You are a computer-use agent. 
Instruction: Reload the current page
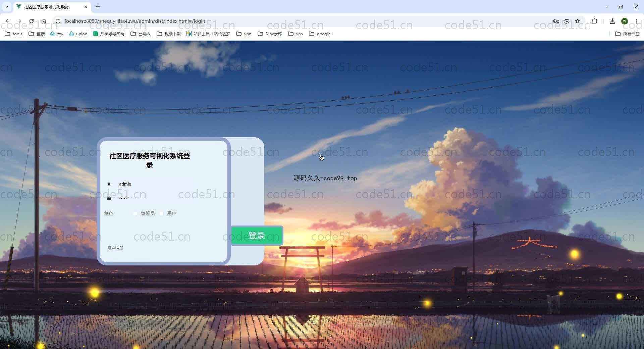pos(32,21)
